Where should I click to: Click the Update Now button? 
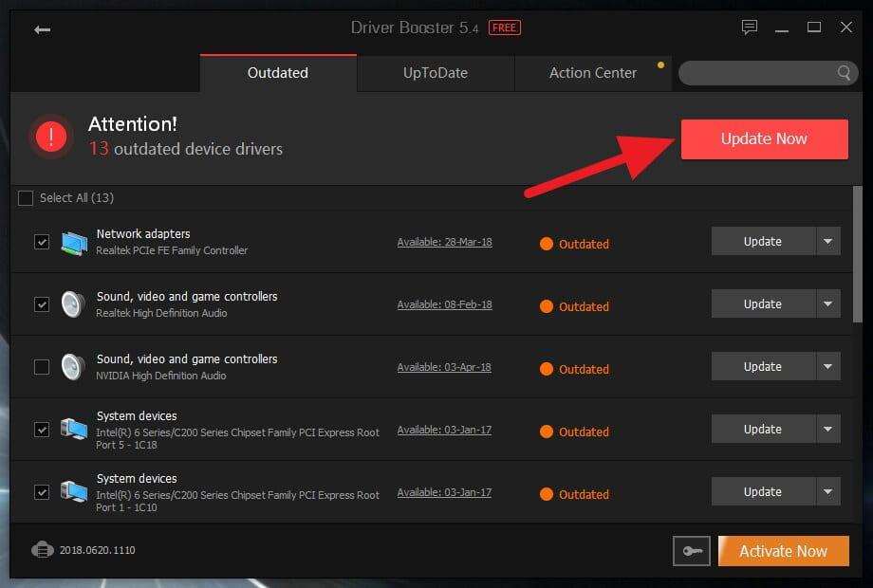tap(764, 138)
